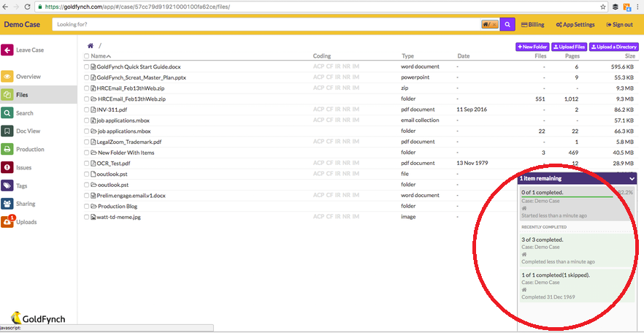644x333 pixels.
Task: Remove the home scope filter in search bar
Action: point(494,25)
